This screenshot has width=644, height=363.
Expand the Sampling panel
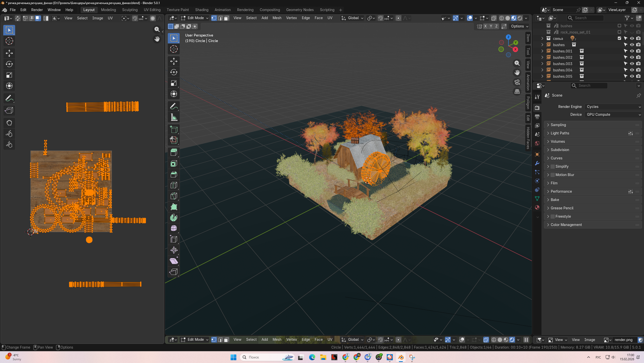558,125
